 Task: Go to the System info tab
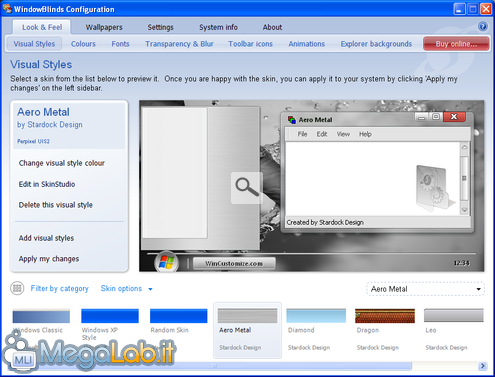coord(218,27)
